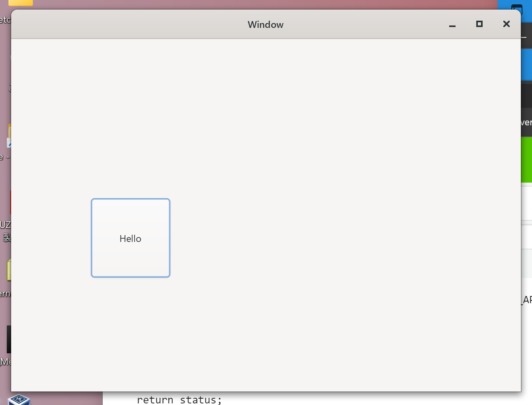This screenshot has width=532, height=405.
Task: Open the VirtualBox desktop icon
Action: pyautogui.click(x=19, y=399)
